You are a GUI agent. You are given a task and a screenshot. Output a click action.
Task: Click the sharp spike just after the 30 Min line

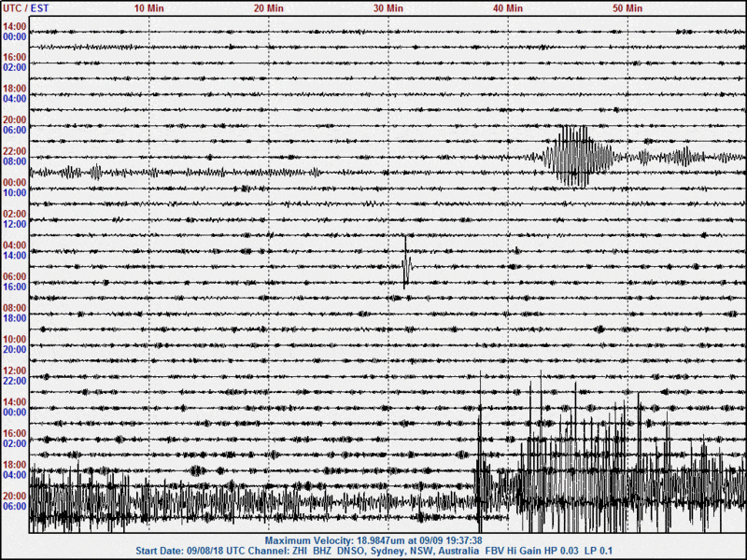406,263
